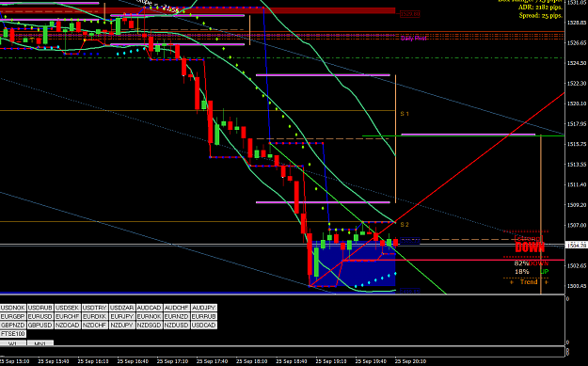Viewport: 588px width, 366px height.
Task: Select the NZDCAD symbol button
Action: click(68, 326)
